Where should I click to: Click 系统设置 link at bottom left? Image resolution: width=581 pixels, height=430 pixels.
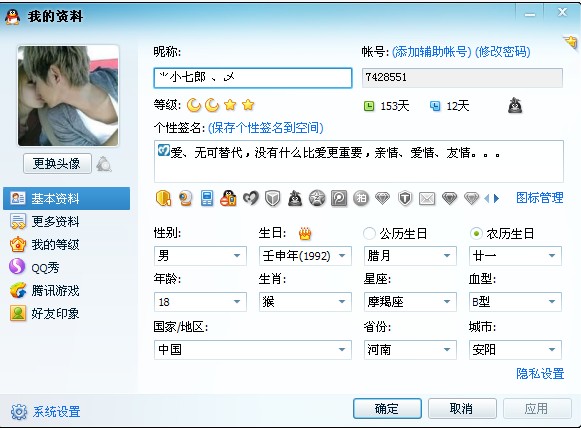56,411
